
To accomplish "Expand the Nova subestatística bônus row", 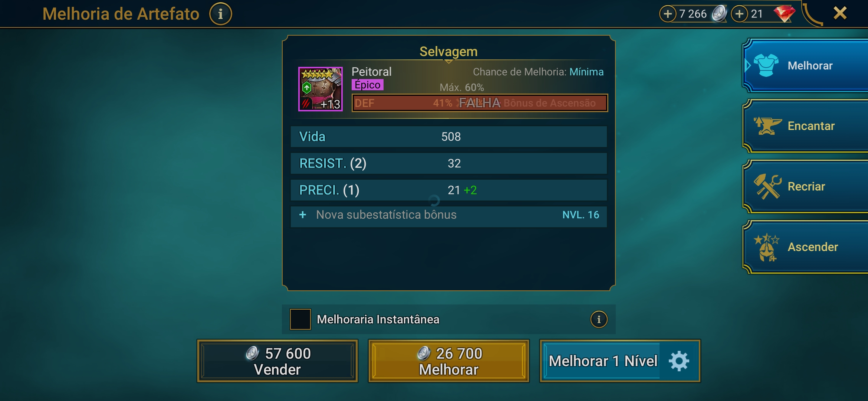I will [x=448, y=215].
